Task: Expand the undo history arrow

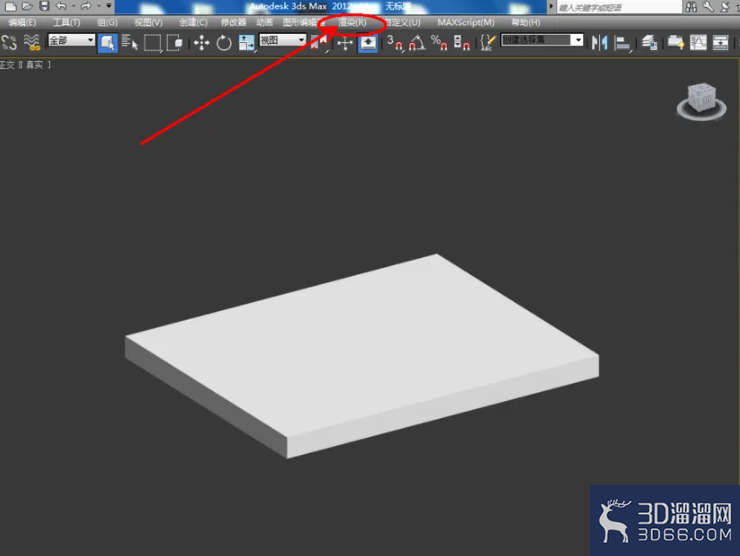Action: (73, 6)
